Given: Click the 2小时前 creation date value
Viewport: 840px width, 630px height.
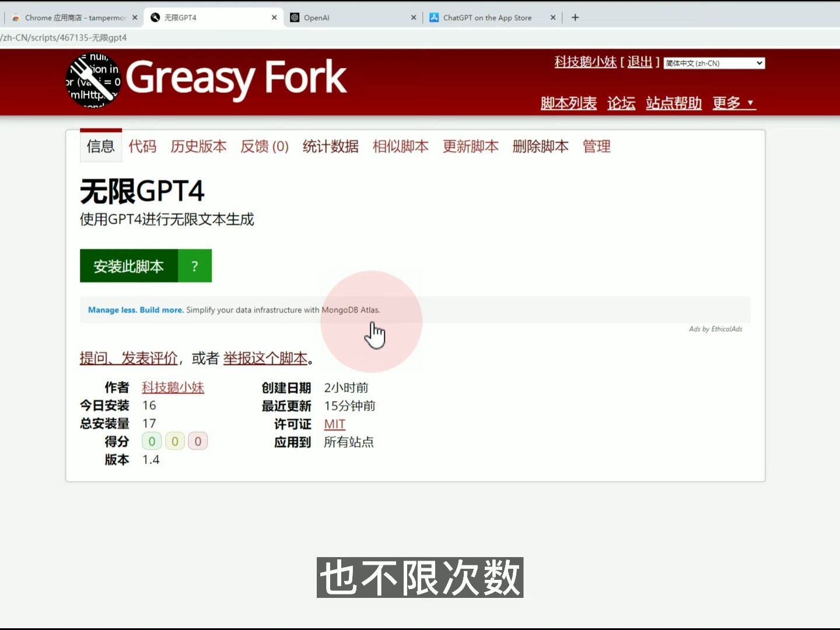Looking at the screenshot, I should (346, 388).
